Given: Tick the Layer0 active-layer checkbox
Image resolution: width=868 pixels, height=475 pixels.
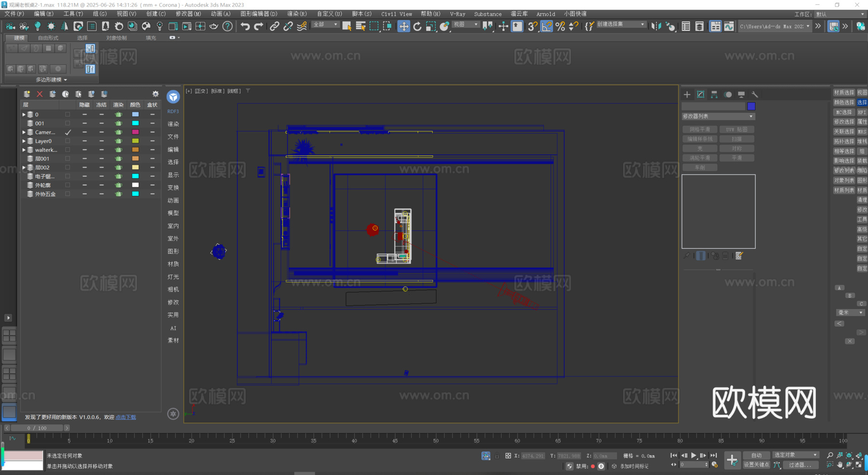Looking at the screenshot, I should pyautogui.click(x=68, y=141).
